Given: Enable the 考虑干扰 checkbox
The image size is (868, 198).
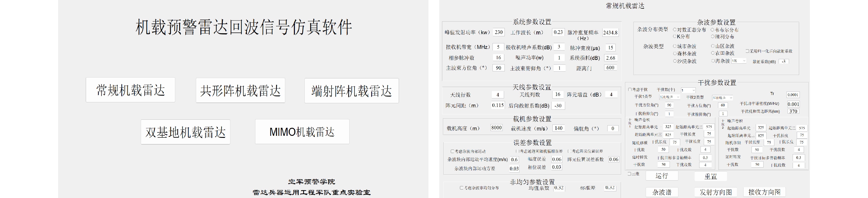Looking at the screenshot, I should coord(630,89).
